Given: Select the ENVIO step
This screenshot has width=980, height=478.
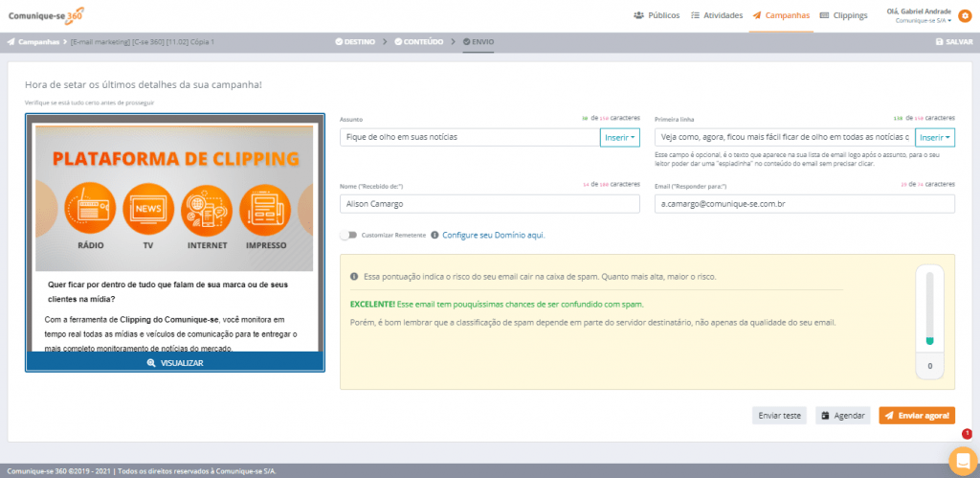Looking at the screenshot, I should [x=479, y=42].
